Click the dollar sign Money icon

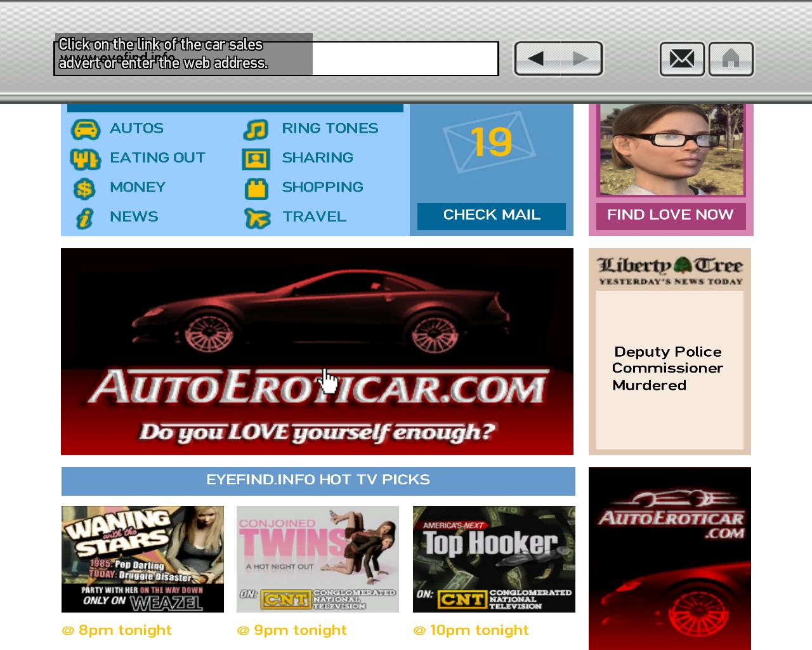pos(84,189)
